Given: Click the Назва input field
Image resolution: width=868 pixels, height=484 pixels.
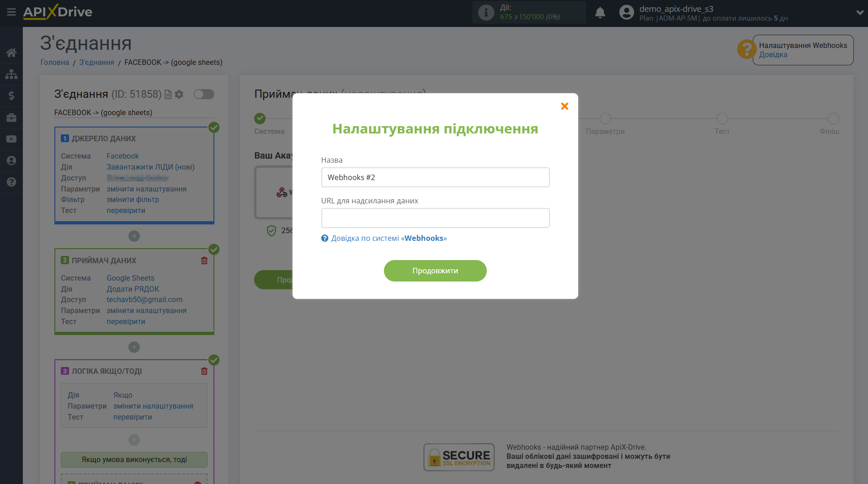Looking at the screenshot, I should [x=435, y=177].
